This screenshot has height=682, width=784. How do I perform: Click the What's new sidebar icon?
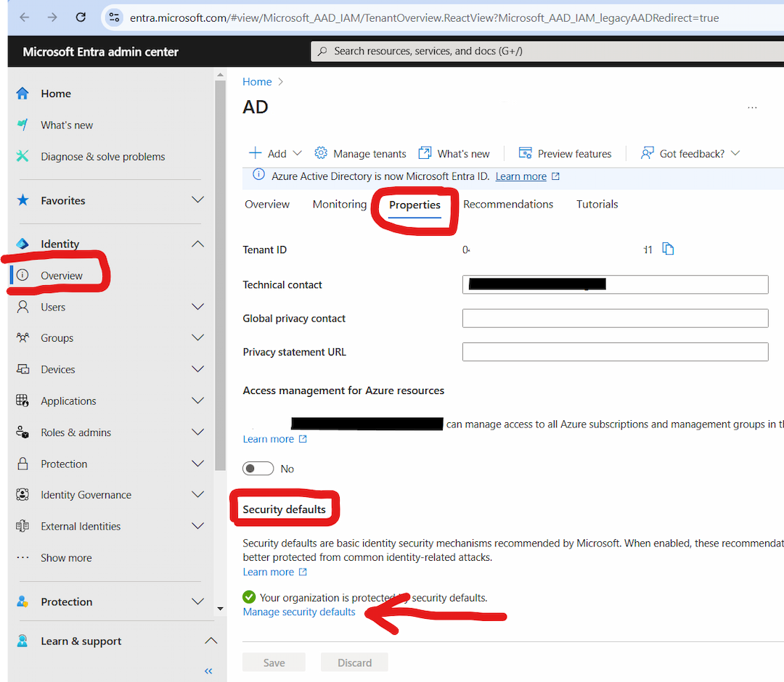(x=23, y=125)
